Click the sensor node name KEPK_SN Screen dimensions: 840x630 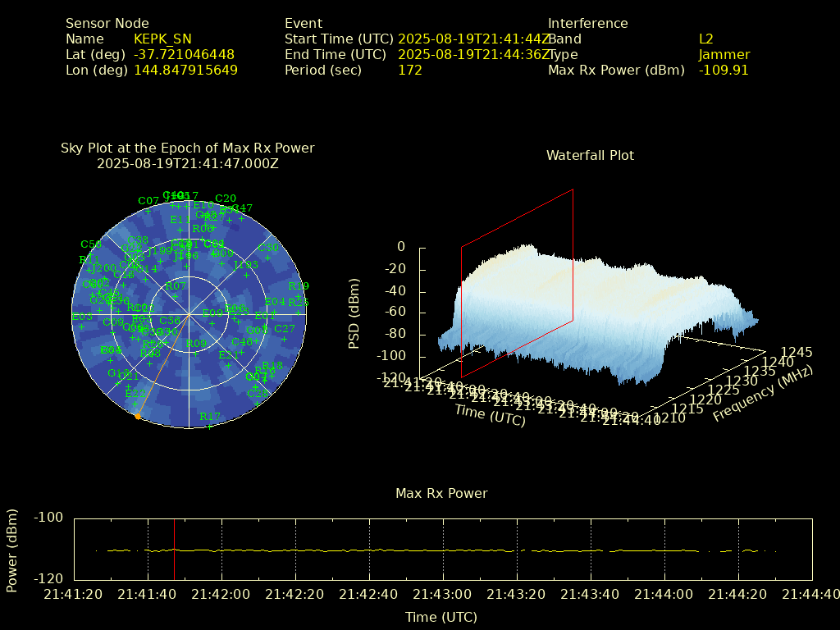(162, 39)
